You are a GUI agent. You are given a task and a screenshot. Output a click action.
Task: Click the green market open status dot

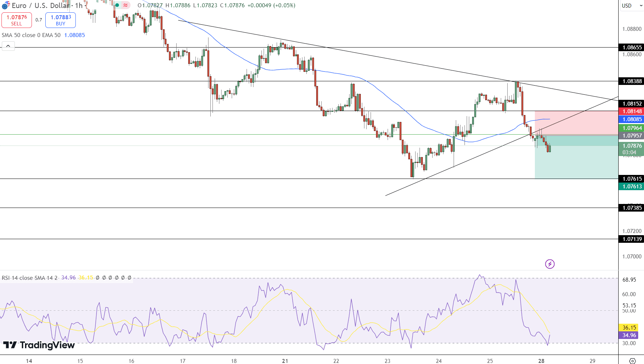tap(117, 5)
